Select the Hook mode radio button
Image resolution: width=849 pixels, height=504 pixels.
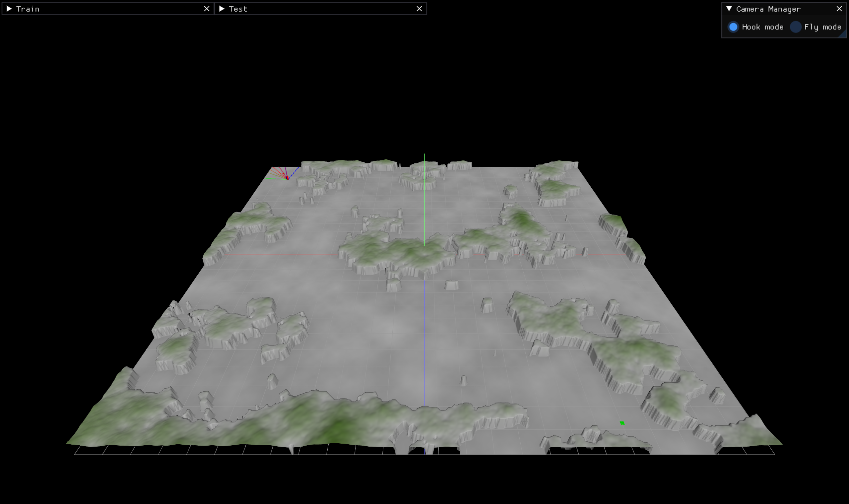point(733,27)
